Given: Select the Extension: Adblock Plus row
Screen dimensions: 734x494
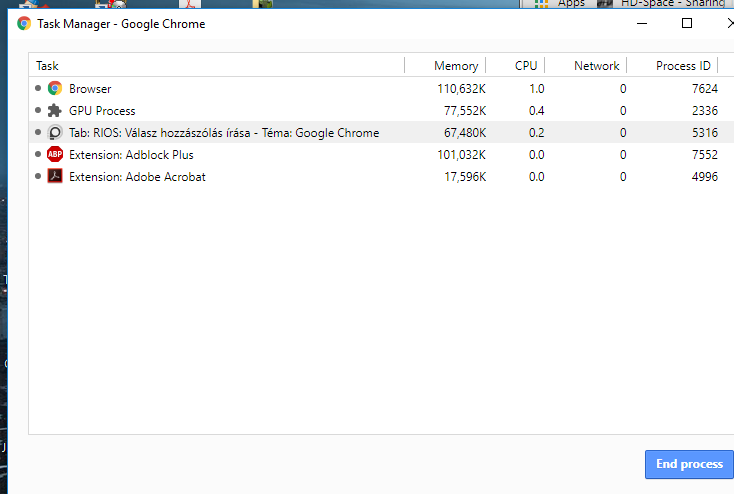Looking at the screenshot, I should (x=382, y=155).
